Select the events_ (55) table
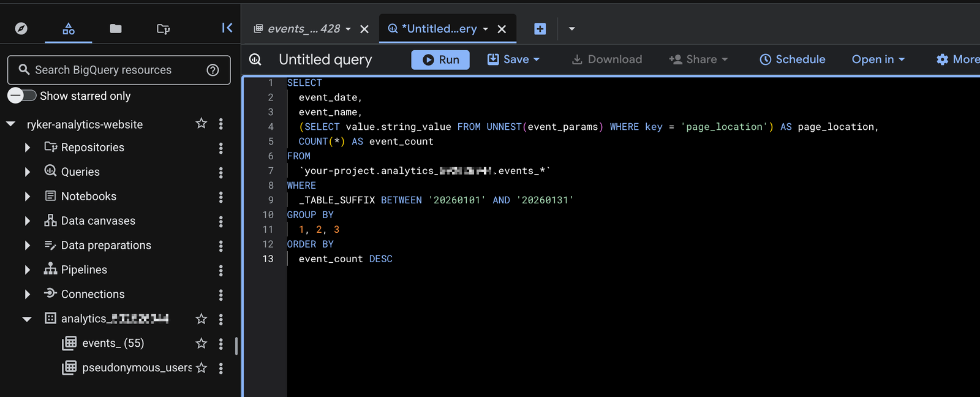This screenshot has width=980, height=397. [x=113, y=343]
